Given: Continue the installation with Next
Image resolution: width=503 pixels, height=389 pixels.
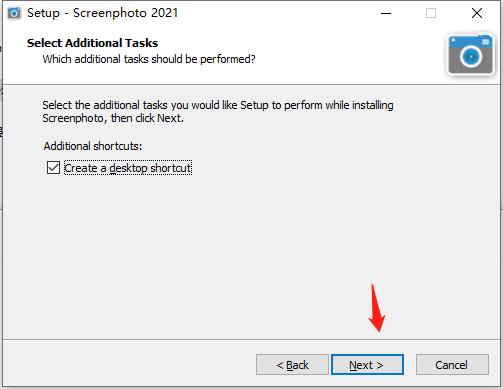Looking at the screenshot, I should tap(367, 365).
